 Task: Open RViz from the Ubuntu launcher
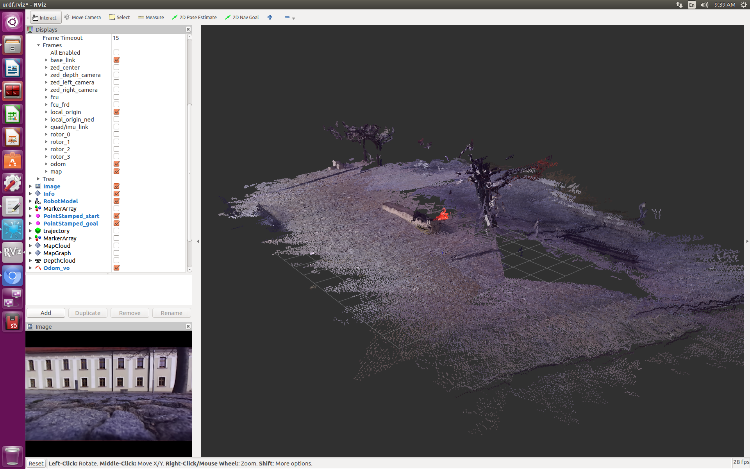point(13,252)
